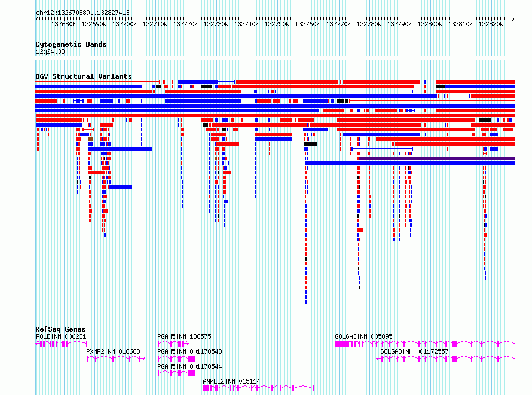Click the POLE|NM_006231 gene label
Viewport: 532px width, 395px height.
[x=61, y=336]
